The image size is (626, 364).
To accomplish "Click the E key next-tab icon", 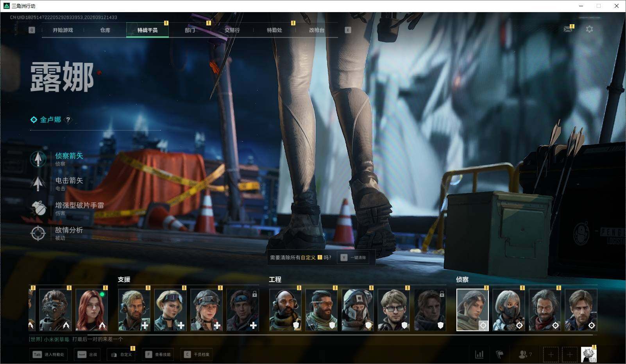I will click(348, 30).
